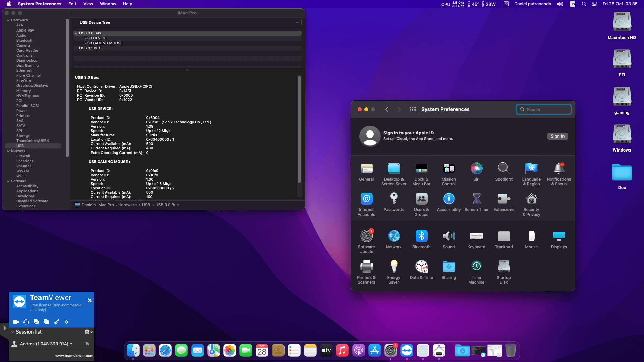
Task: Collapse the USB 3.0 Bus tree node
Action: pos(76,33)
